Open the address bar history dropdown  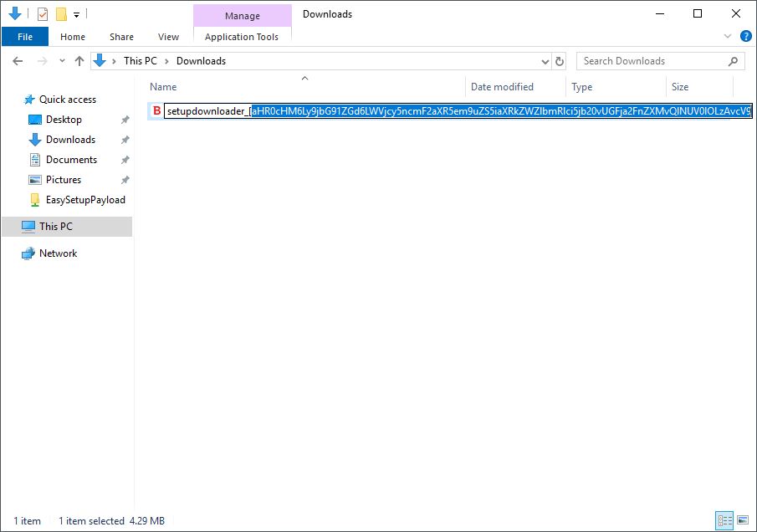click(x=545, y=60)
